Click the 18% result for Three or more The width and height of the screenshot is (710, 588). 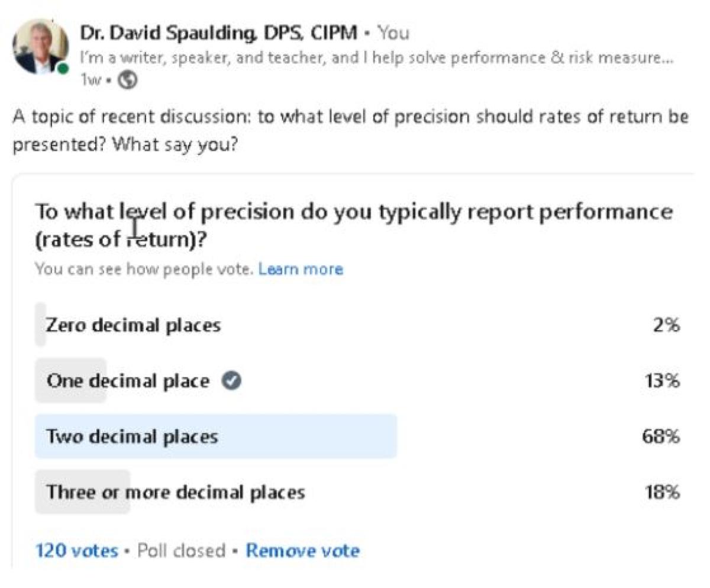click(x=661, y=492)
